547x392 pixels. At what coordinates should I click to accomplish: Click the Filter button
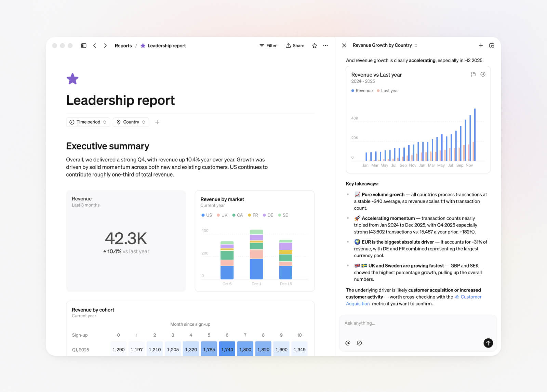point(268,45)
